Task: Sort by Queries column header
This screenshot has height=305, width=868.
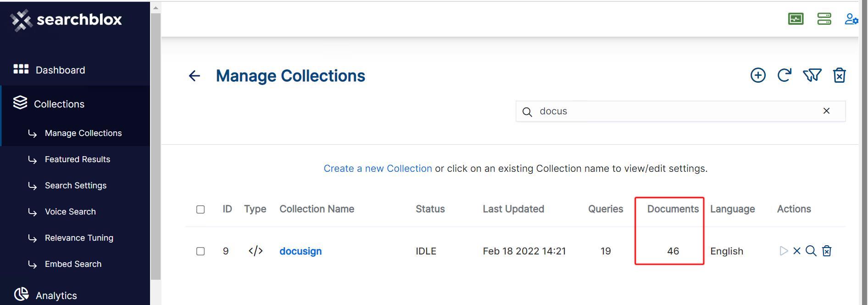Action: point(606,209)
